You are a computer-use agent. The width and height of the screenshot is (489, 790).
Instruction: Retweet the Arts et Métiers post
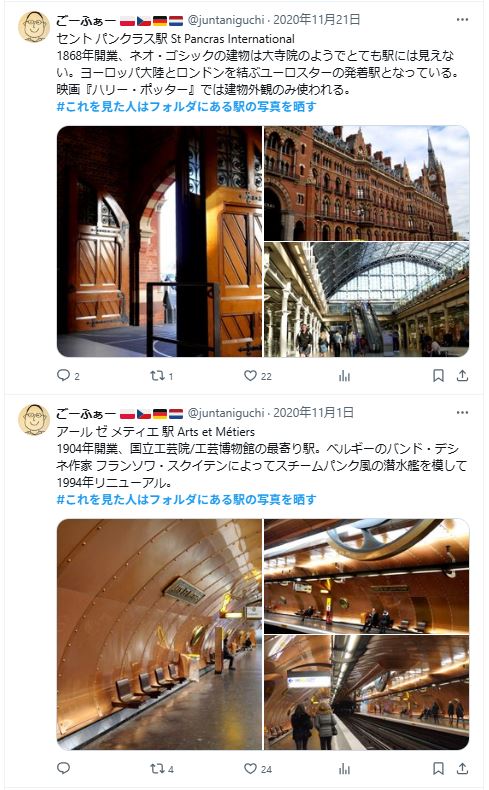tap(157, 768)
